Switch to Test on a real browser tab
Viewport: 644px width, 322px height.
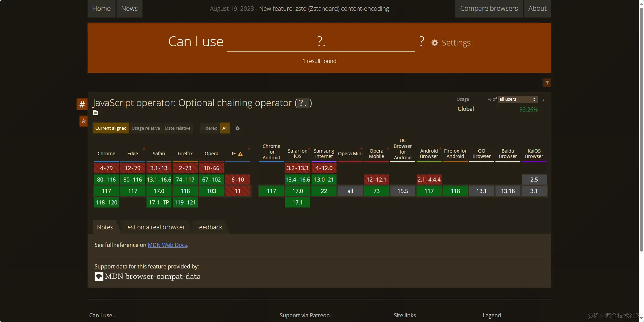point(155,227)
